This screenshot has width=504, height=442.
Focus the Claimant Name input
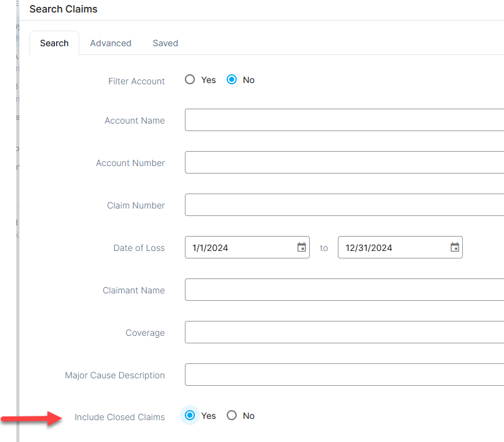tap(343, 290)
